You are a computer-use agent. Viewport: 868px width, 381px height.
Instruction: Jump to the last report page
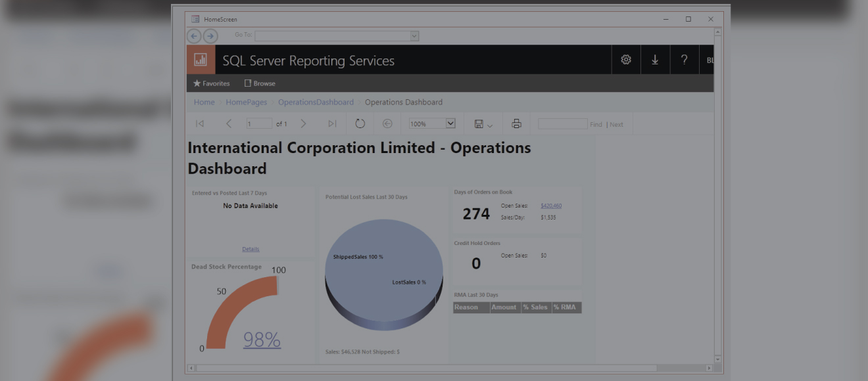point(332,123)
